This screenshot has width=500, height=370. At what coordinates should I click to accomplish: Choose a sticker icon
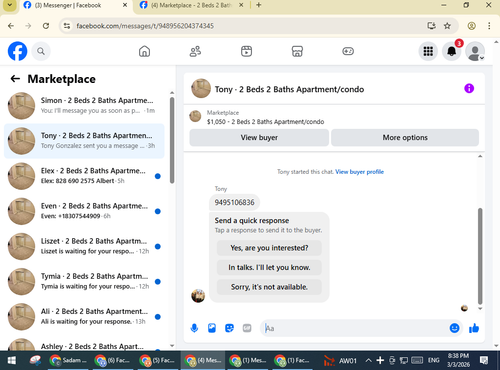point(229,328)
